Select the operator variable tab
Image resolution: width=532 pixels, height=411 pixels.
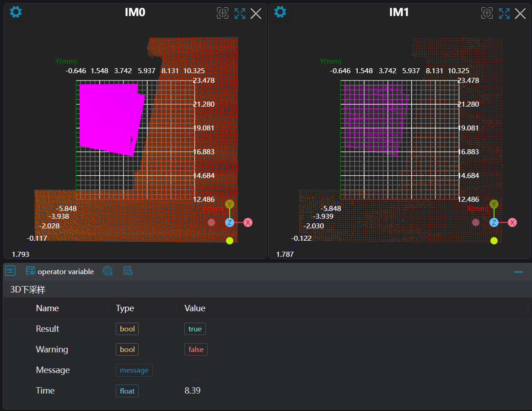coord(60,271)
